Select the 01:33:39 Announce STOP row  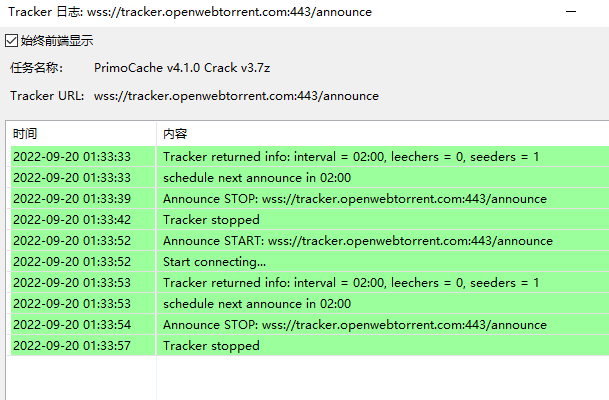310,198
